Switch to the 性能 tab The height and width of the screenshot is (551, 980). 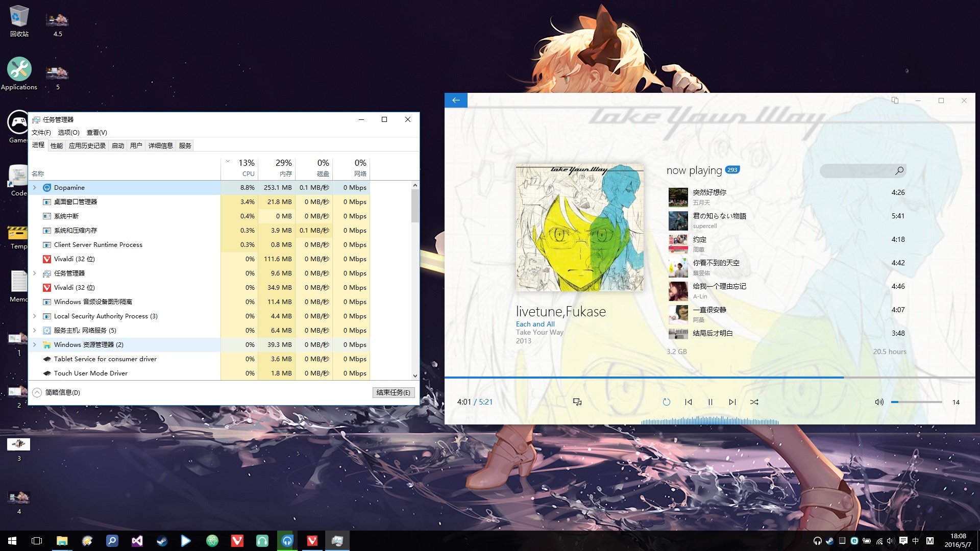57,146
